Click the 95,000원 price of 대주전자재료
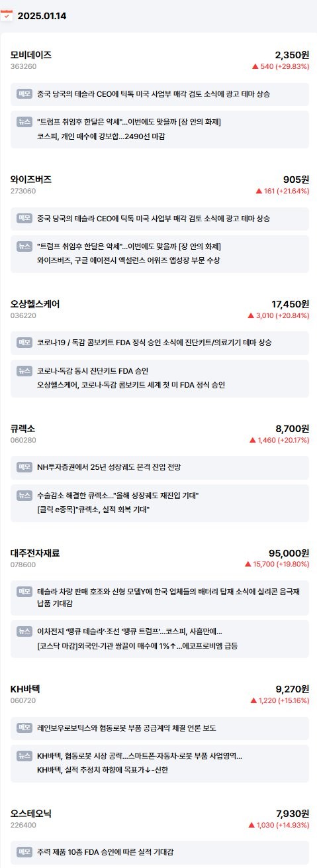The width and height of the screenshot is (317, 868). click(x=289, y=553)
